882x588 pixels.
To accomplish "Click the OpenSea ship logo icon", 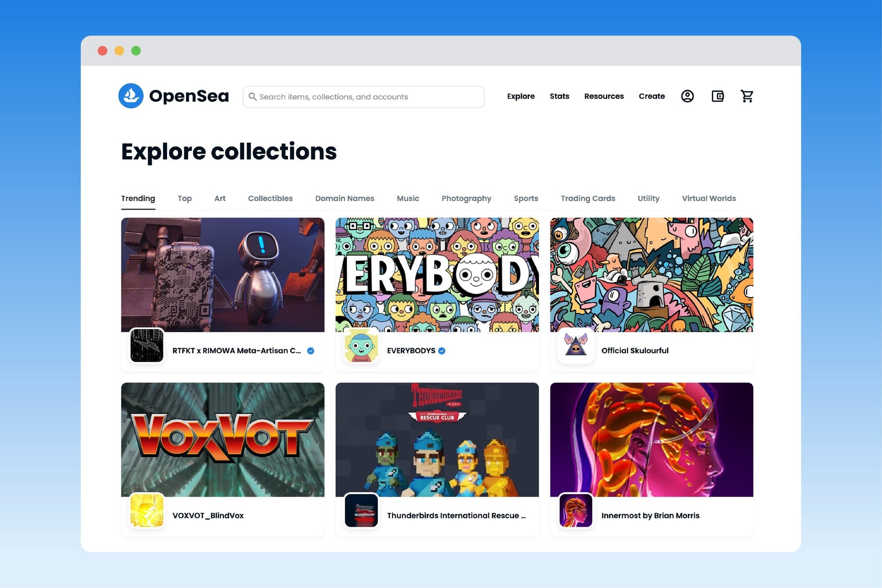I will pyautogui.click(x=131, y=96).
